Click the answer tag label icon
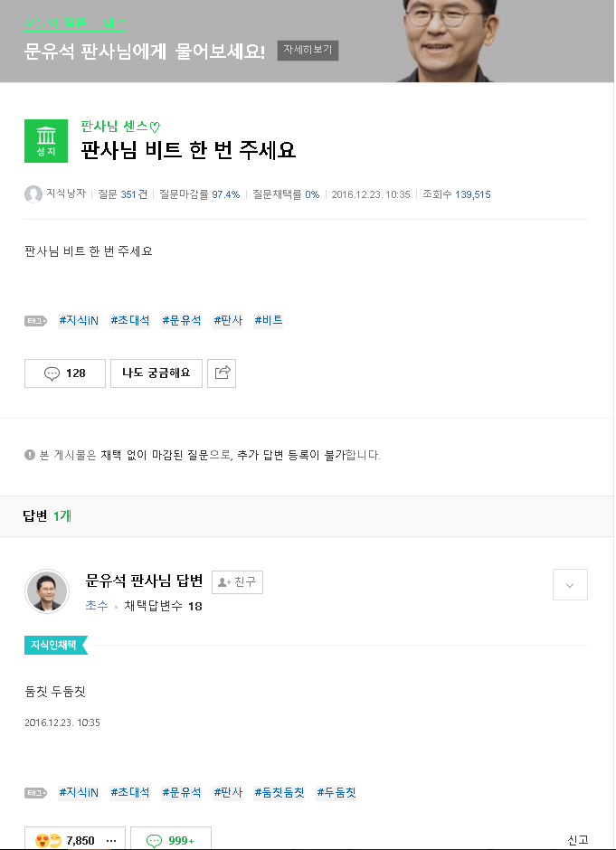The width and height of the screenshot is (616, 850). (x=36, y=793)
